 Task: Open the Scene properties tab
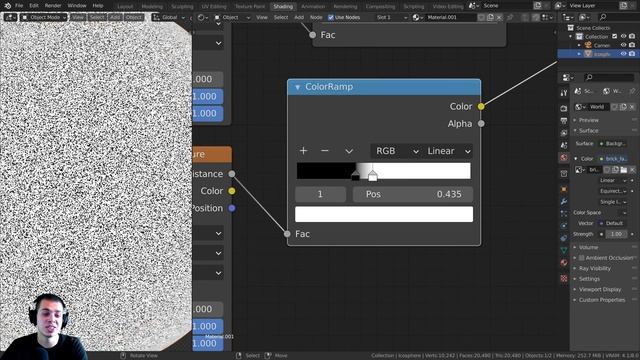point(564,145)
